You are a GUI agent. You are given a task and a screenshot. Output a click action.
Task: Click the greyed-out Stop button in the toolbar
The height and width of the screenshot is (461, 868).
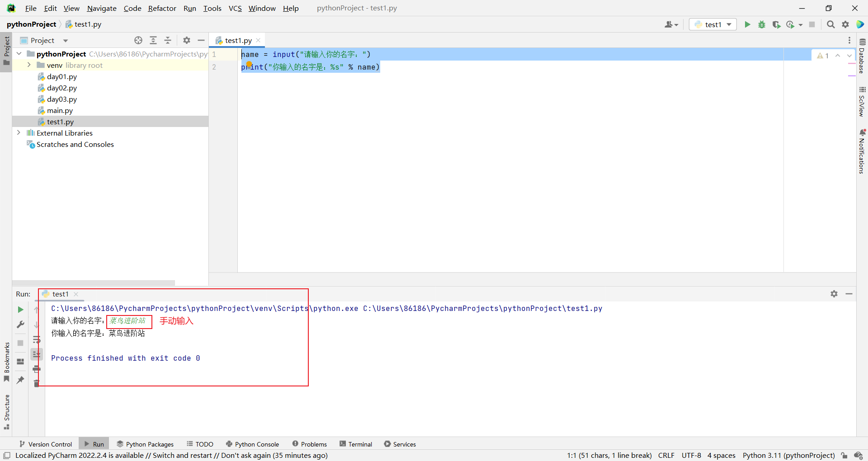(812, 24)
